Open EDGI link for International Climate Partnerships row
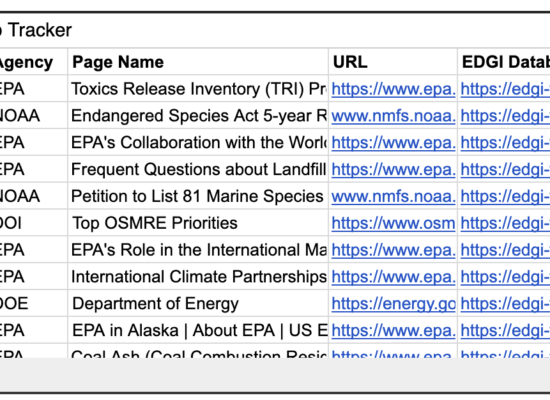 coord(505,277)
